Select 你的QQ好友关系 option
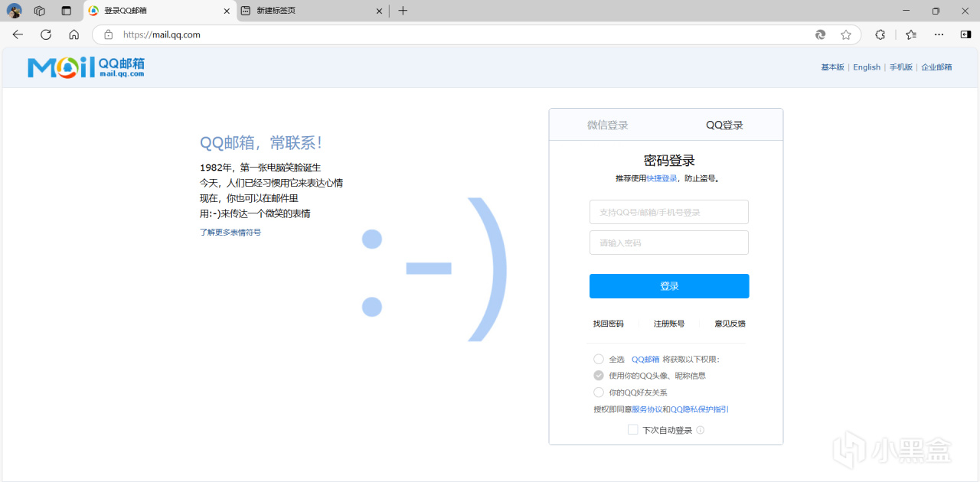Screen dimensions: 980x482 tap(599, 392)
